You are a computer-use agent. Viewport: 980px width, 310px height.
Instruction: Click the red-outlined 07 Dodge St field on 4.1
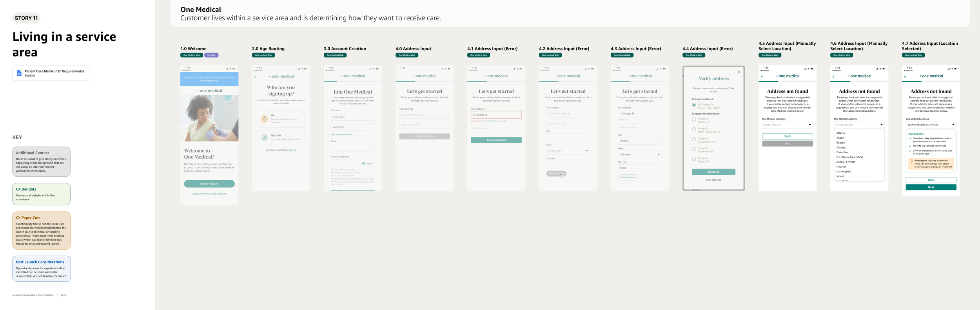[496, 115]
